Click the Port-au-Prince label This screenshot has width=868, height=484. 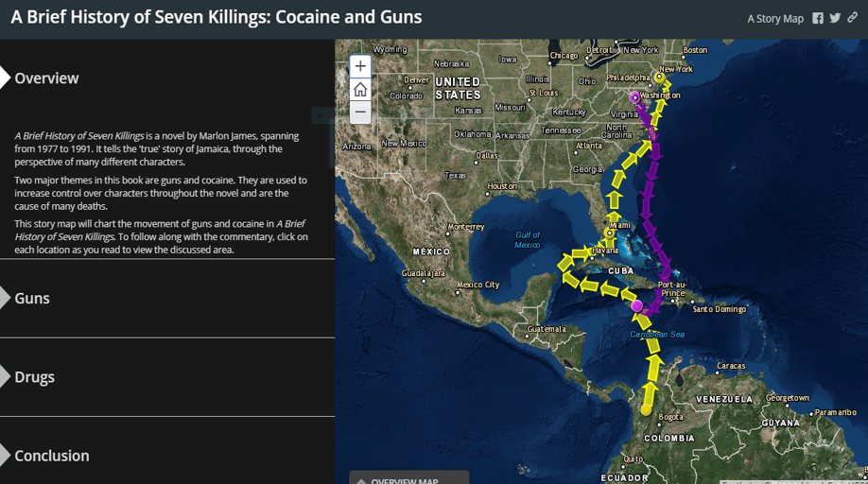click(672, 288)
